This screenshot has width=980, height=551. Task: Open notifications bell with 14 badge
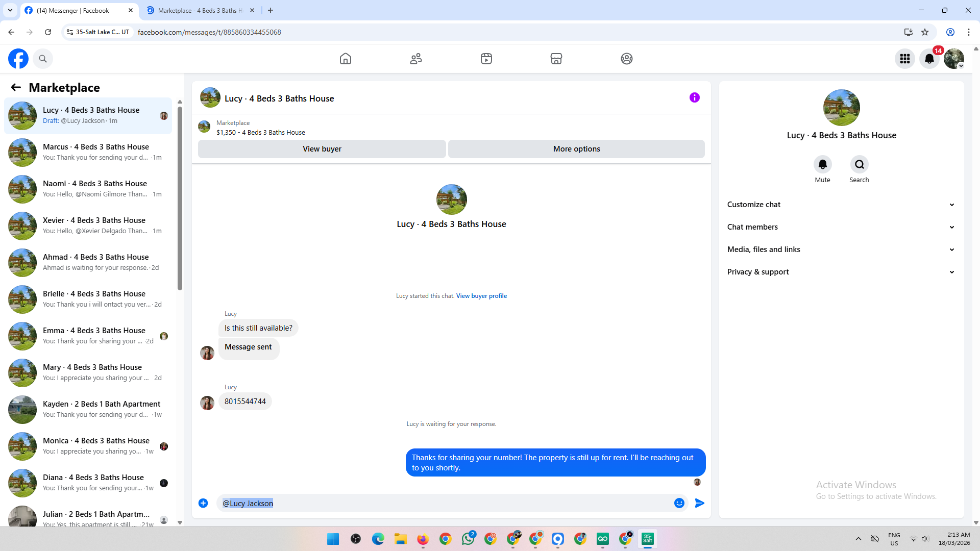coord(929,59)
